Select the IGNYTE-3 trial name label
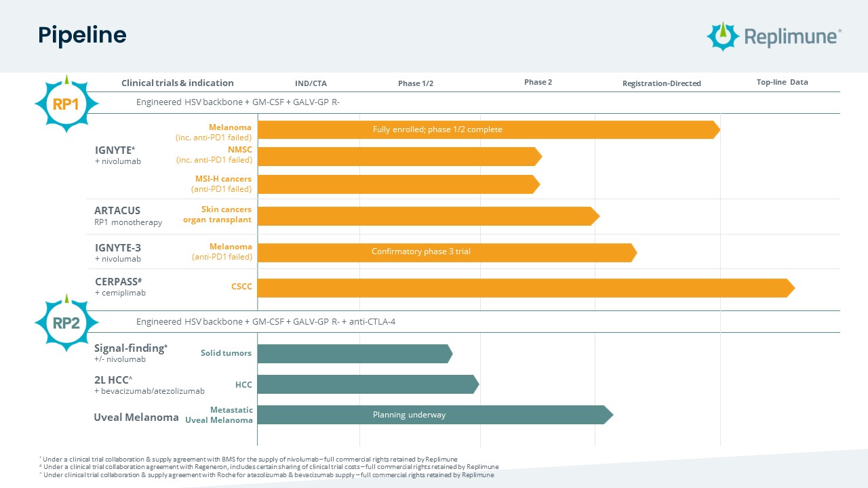The height and width of the screenshot is (488, 868). pyautogui.click(x=118, y=247)
